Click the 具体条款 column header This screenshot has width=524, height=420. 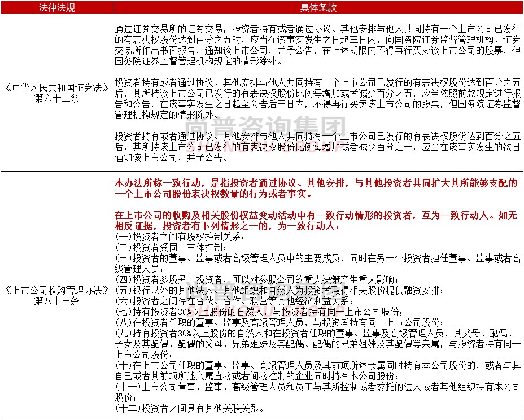(x=318, y=7)
